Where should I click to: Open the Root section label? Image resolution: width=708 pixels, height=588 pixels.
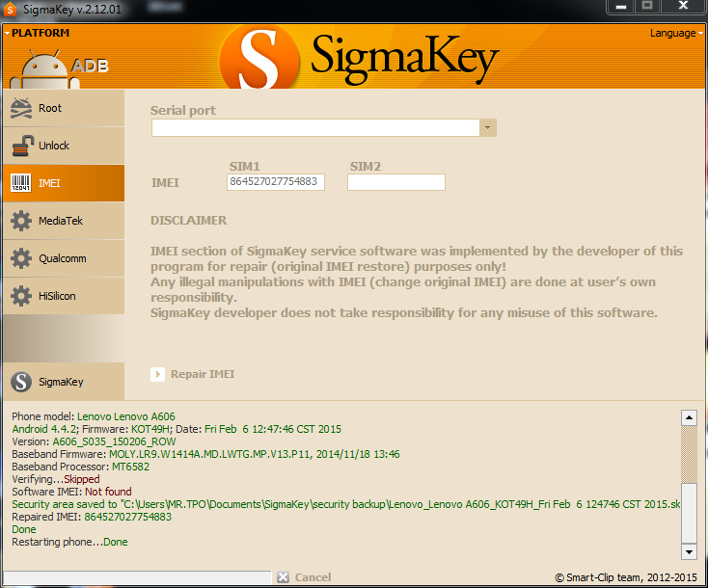[x=49, y=108]
